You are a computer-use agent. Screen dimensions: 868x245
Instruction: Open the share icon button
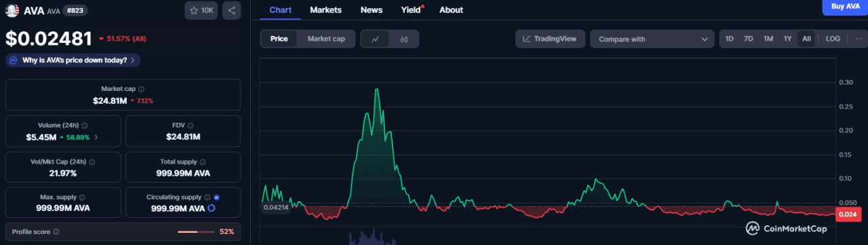(231, 10)
